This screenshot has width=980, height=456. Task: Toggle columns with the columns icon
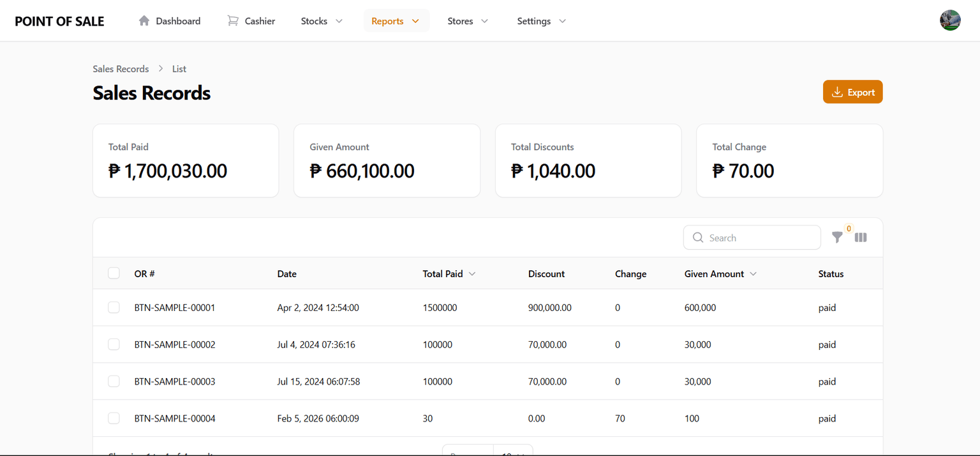pos(861,238)
